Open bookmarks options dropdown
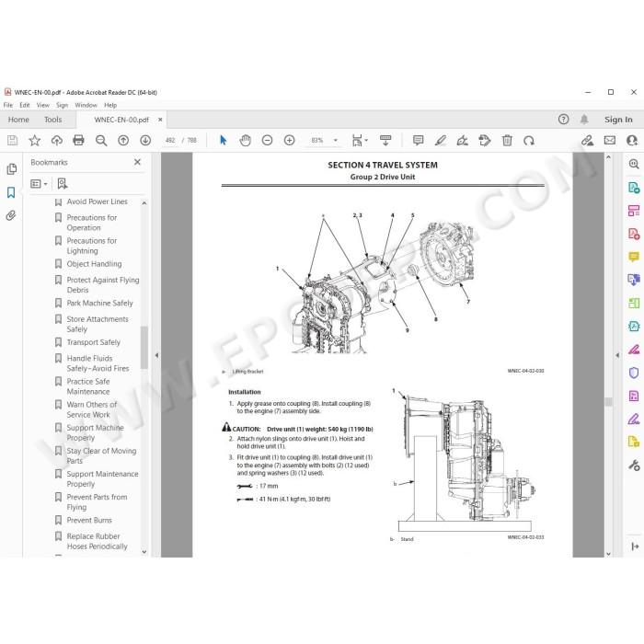 pos(39,184)
